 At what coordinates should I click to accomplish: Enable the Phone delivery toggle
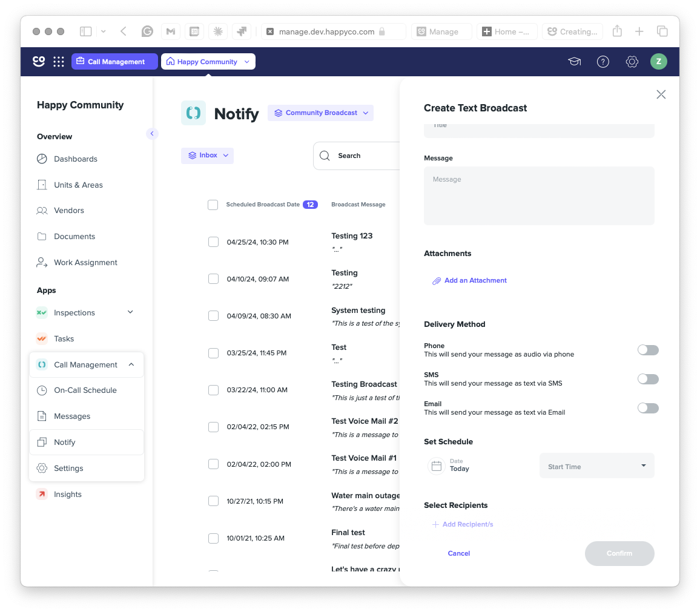click(x=648, y=350)
